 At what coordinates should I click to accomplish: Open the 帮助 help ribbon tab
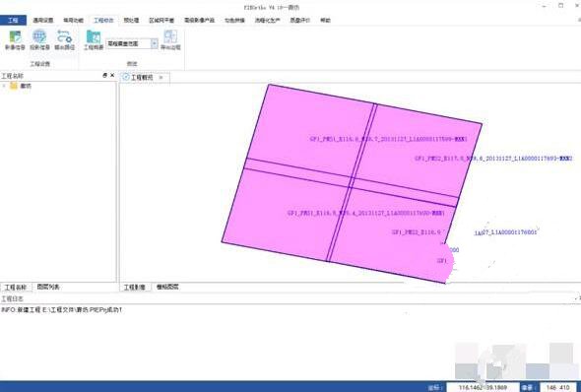(x=325, y=21)
